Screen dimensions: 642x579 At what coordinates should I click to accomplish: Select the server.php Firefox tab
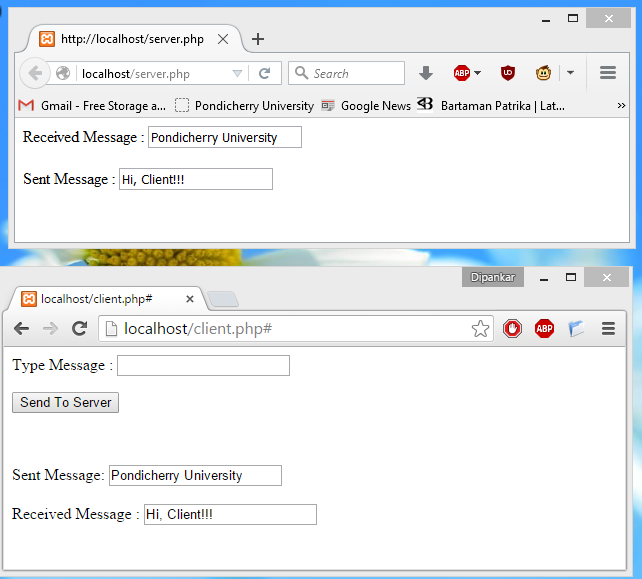[x=134, y=39]
